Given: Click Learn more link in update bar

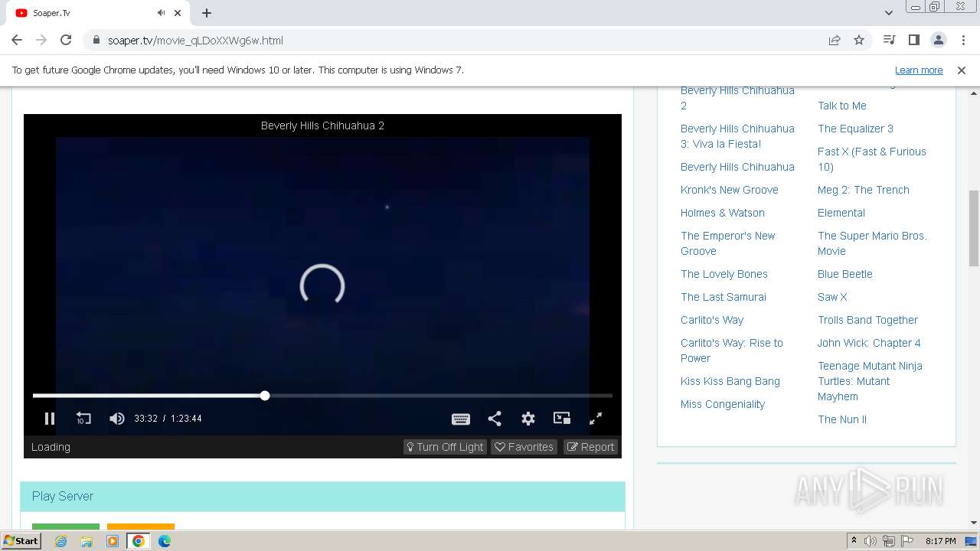Looking at the screenshot, I should 919,70.
